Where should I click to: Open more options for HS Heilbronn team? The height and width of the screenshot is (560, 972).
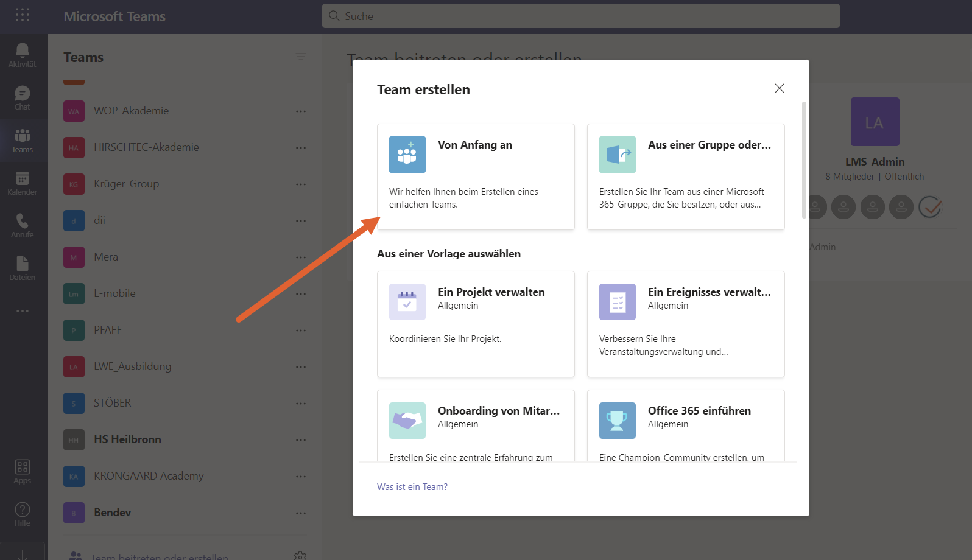tap(300, 440)
